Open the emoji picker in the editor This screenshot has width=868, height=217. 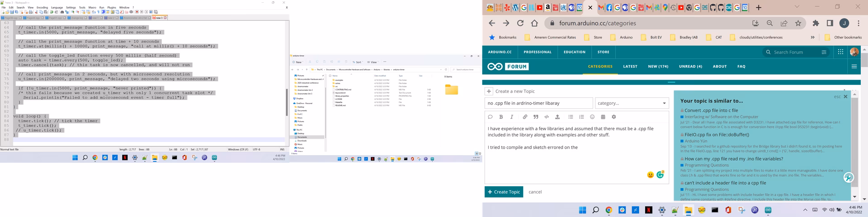pos(592,117)
